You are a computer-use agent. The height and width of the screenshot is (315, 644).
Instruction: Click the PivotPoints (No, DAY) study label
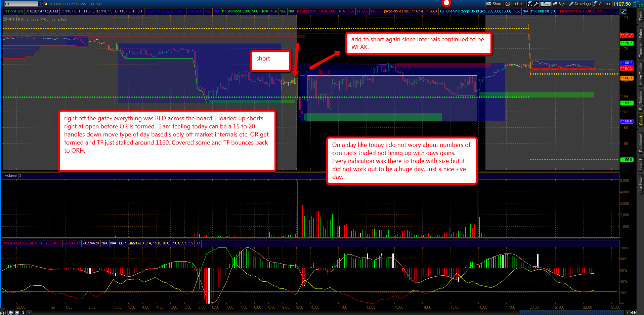577,11
